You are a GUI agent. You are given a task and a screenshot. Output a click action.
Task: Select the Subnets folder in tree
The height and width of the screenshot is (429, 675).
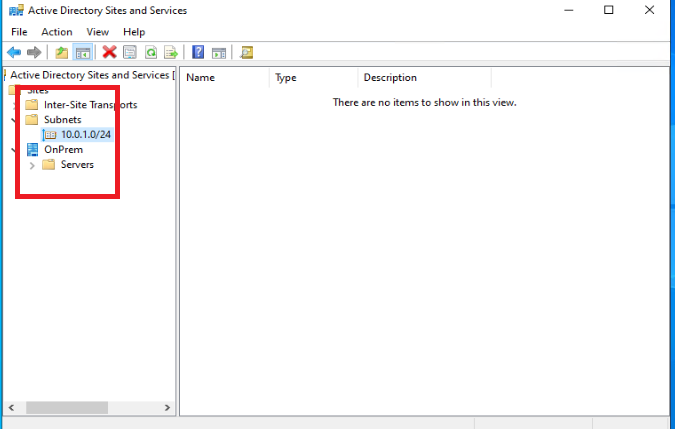pos(62,120)
